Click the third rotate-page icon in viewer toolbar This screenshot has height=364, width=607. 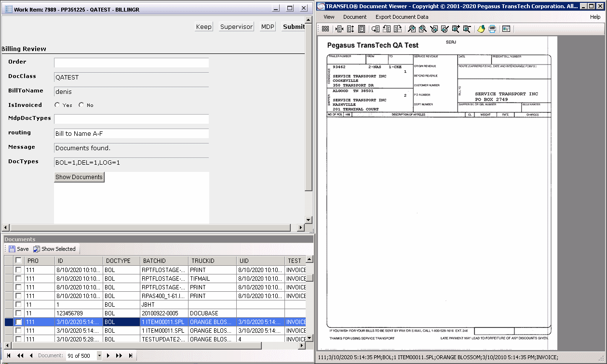point(398,29)
